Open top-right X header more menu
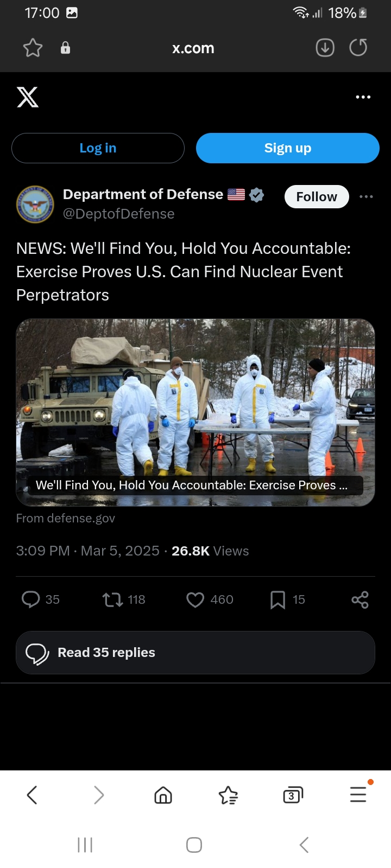 (363, 97)
